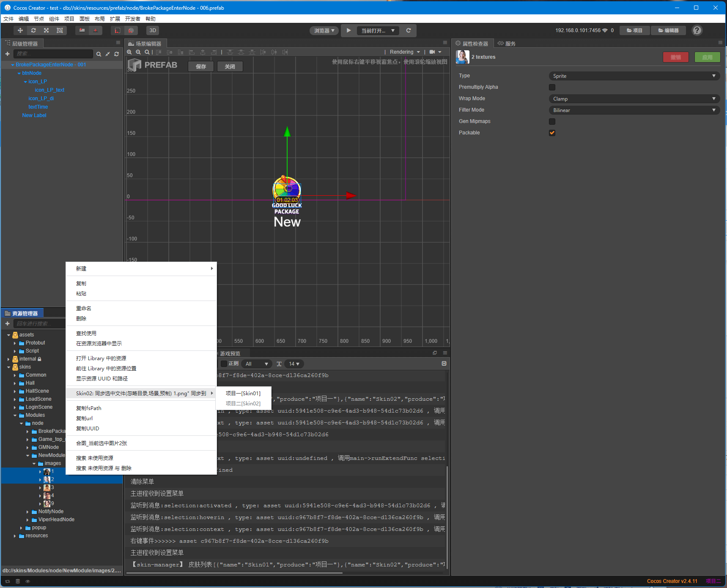Viewport: 727px width, 588px height.
Task: Toggle the console regex checkbox
Action: point(224,364)
